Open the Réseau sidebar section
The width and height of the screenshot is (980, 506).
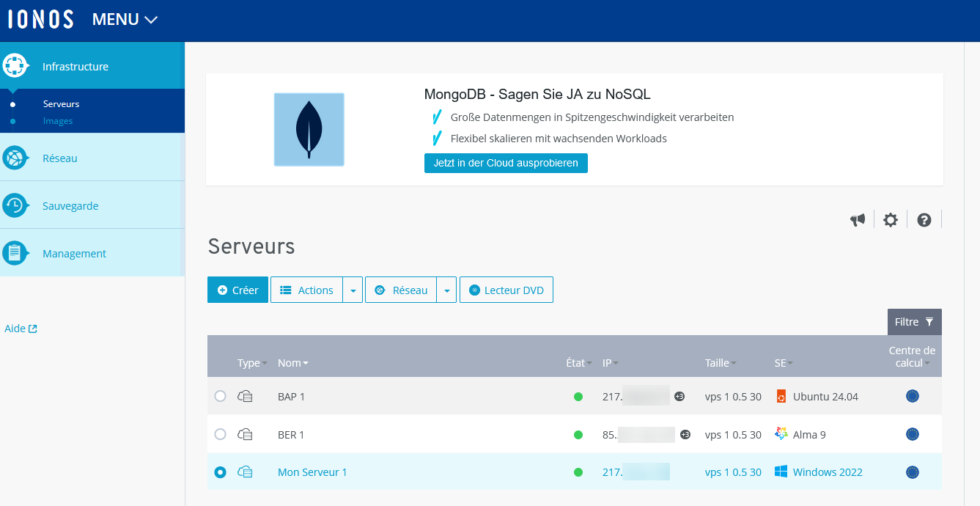point(92,158)
